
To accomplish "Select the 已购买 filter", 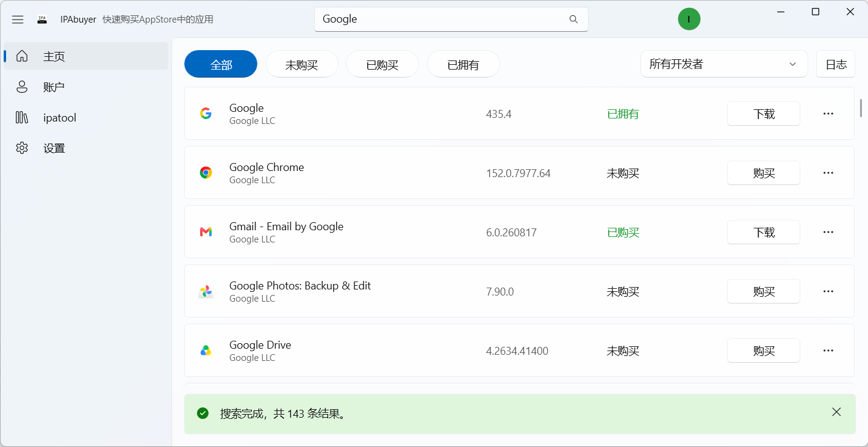I will [382, 64].
